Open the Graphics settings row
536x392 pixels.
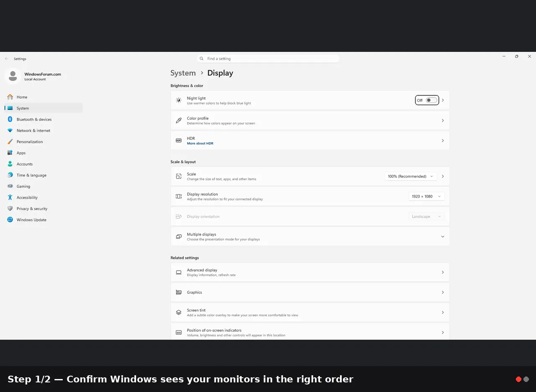[x=310, y=292]
